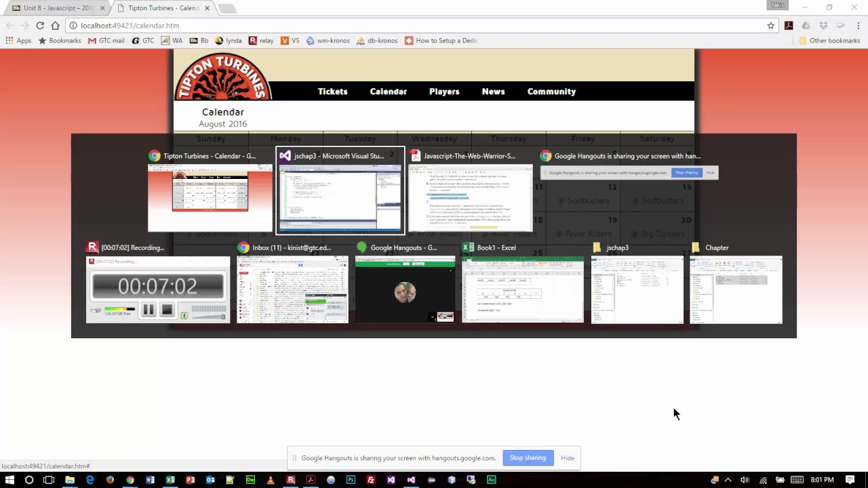
Task: Open Calendar in the site navigation
Action: tap(388, 91)
